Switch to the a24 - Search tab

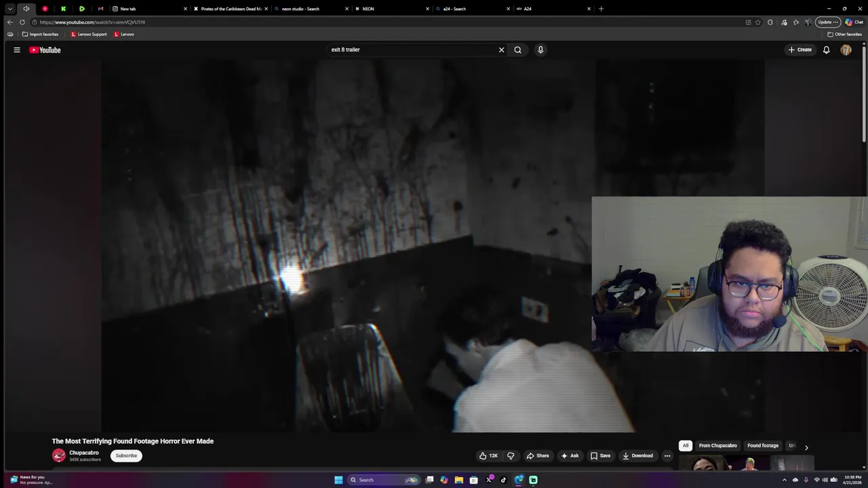pyautogui.click(x=473, y=9)
